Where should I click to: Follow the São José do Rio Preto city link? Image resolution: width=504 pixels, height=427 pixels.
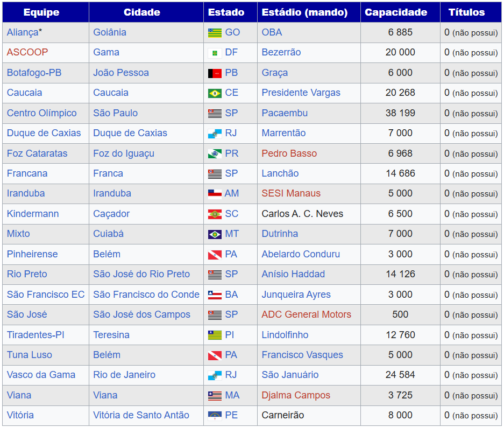point(141,274)
